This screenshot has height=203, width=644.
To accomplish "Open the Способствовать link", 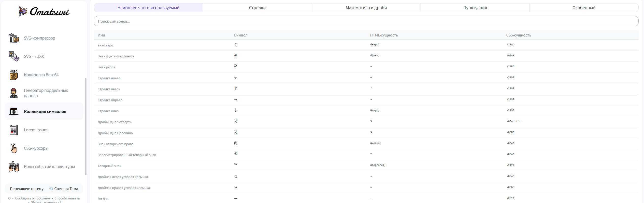I will point(67,198).
